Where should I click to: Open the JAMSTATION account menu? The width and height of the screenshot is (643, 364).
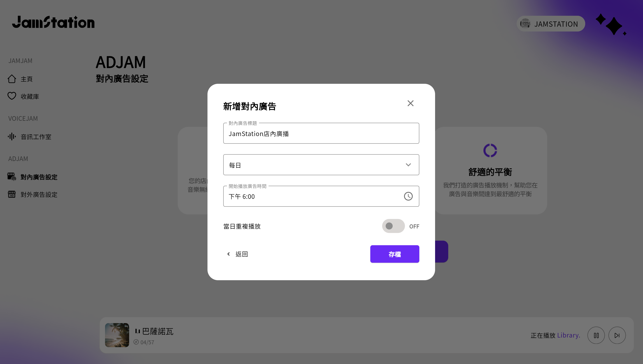[x=550, y=24]
